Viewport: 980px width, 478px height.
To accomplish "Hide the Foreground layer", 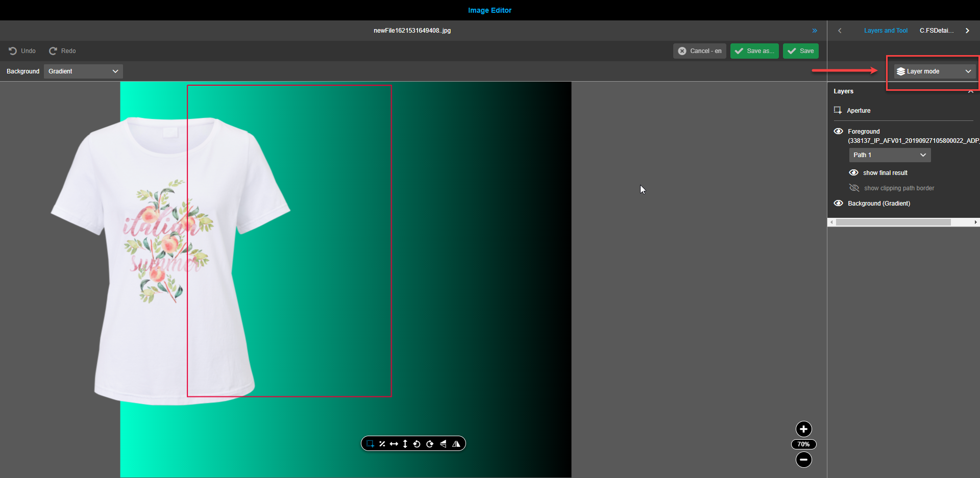I will point(840,131).
